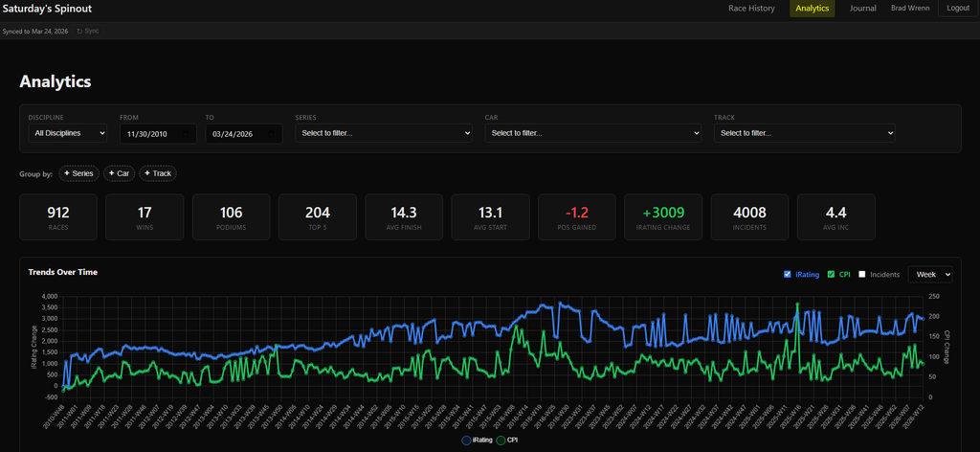Expand the Track filter dropdown
The width and height of the screenshot is (980, 452).
click(x=804, y=133)
